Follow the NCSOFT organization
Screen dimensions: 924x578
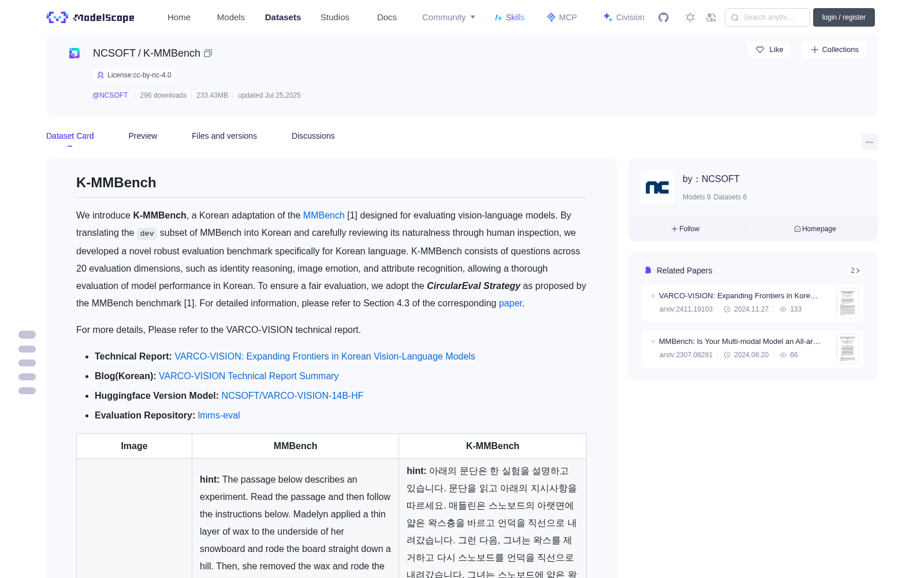click(x=685, y=229)
